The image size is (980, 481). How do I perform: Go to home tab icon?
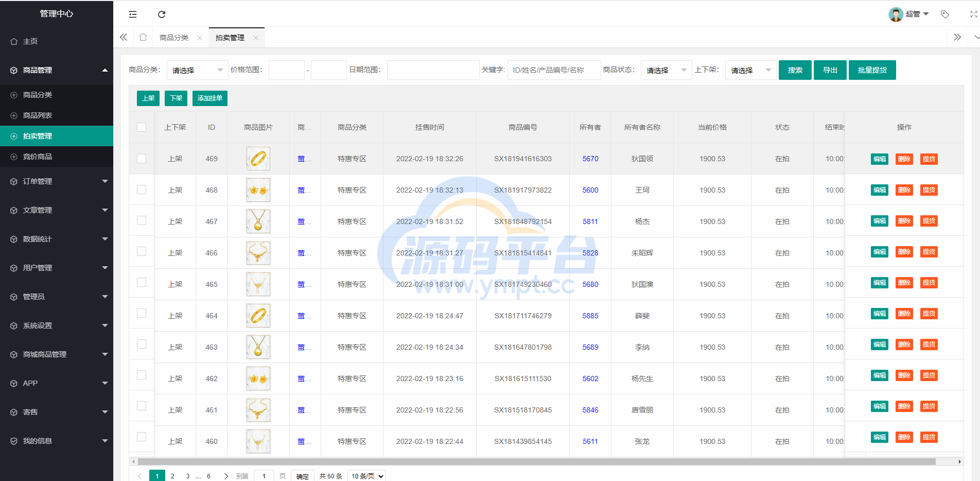pyautogui.click(x=143, y=37)
